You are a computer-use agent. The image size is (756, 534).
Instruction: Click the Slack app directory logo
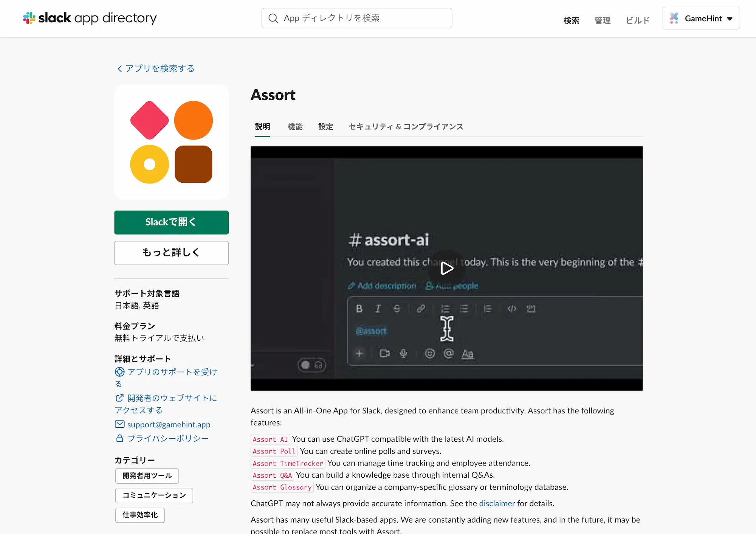(x=90, y=18)
